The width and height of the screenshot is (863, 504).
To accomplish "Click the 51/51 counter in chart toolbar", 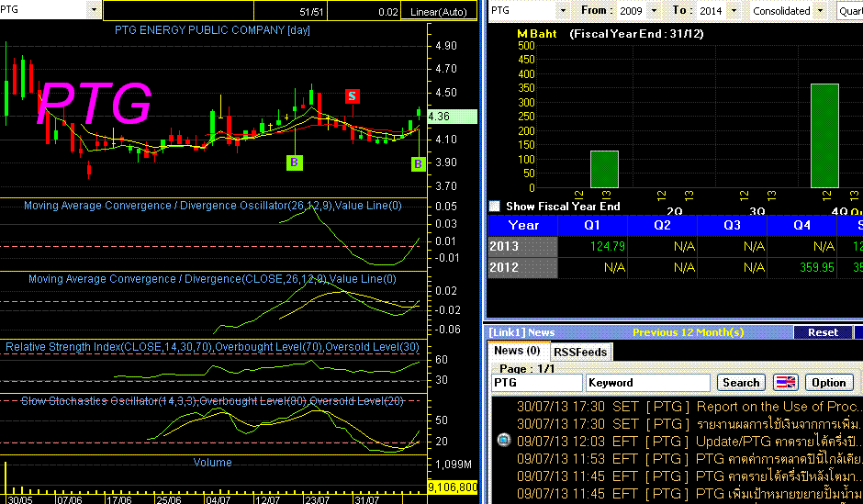I will click(311, 12).
